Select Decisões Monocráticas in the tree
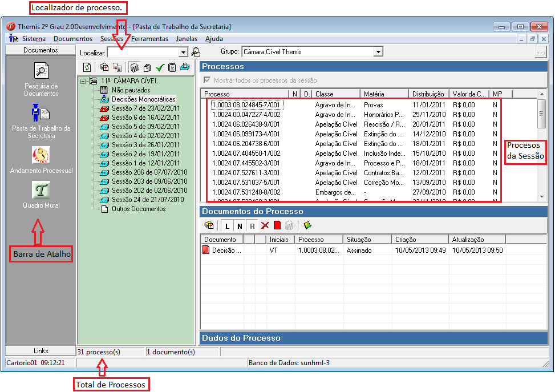This screenshot has width=555, height=392. [x=143, y=99]
